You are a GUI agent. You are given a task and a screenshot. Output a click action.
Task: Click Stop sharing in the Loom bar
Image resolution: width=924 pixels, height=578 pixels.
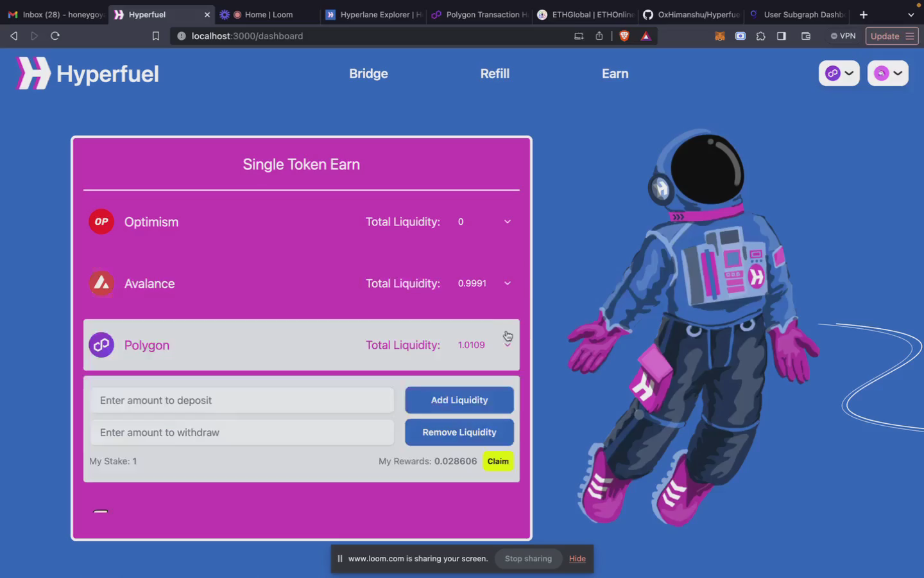tap(528, 559)
